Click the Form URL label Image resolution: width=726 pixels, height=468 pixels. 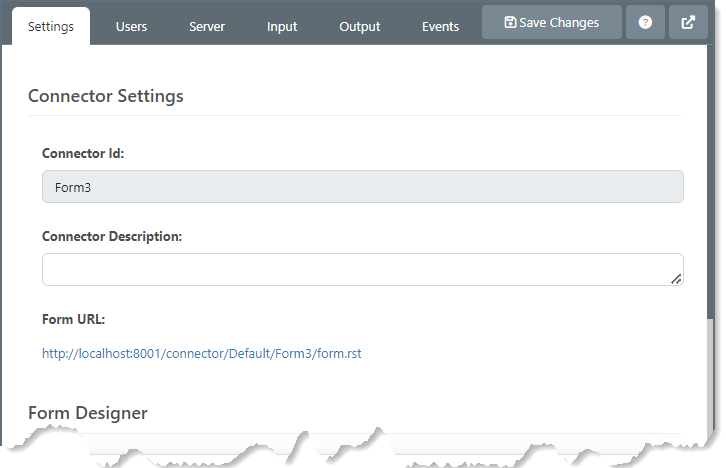click(74, 319)
